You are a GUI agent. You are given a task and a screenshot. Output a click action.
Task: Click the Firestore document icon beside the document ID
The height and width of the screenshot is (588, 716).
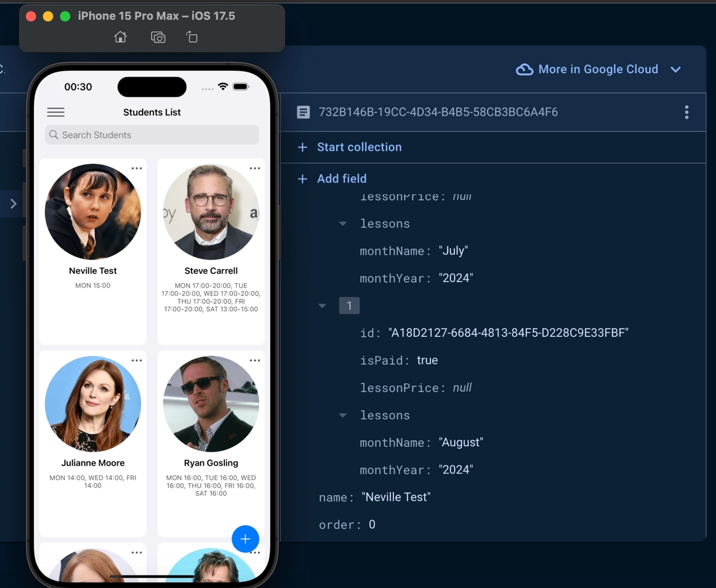(x=304, y=112)
